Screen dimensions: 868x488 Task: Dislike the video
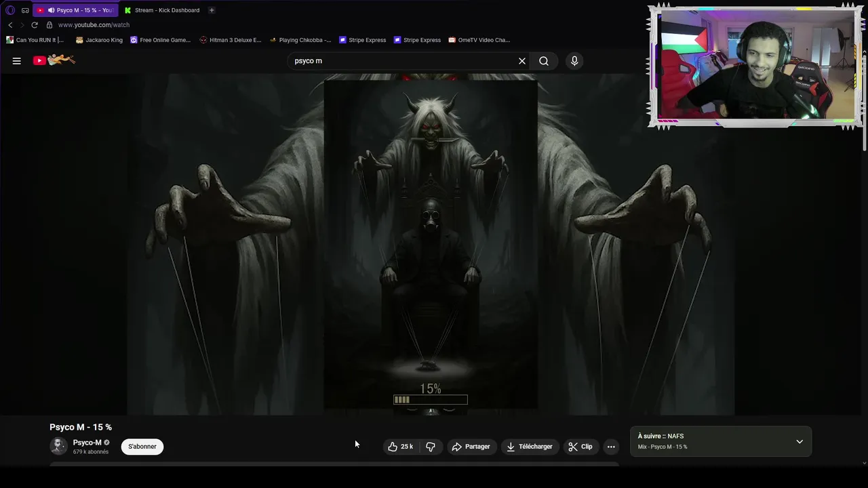point(431,447)
